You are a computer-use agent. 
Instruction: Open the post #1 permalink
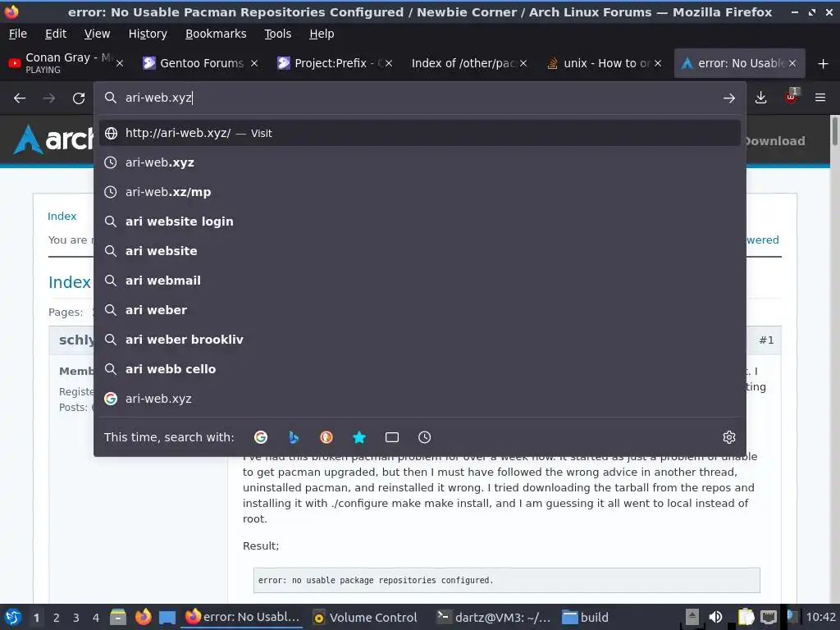click(x=766, y=340)
